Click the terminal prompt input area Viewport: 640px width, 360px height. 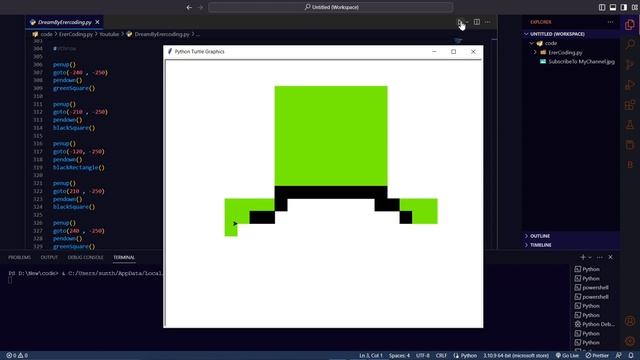(10, 280)
